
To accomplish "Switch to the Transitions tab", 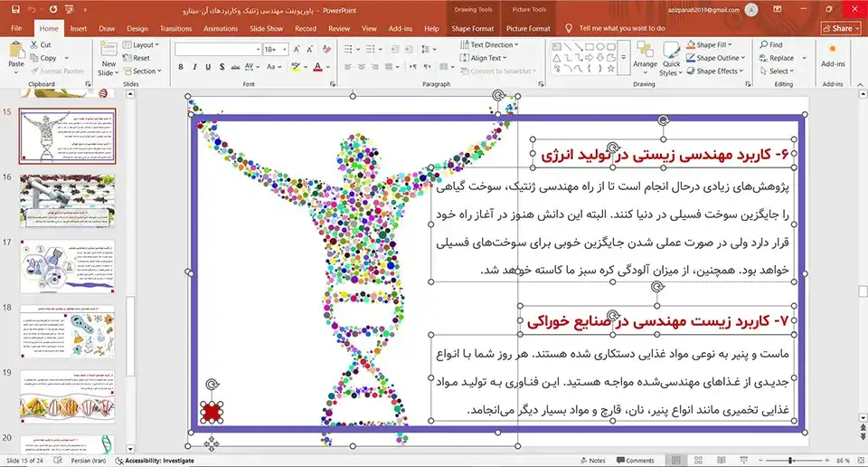I will 175,28.
